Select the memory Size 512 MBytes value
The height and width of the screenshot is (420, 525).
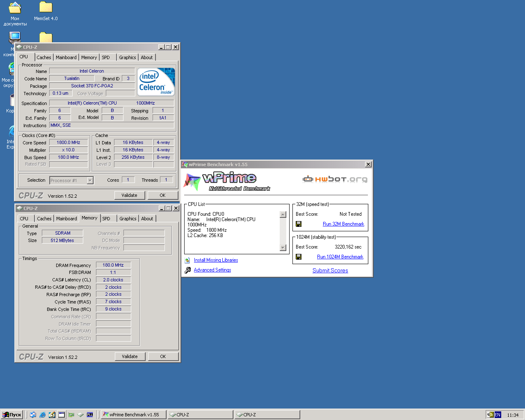point(62,240)
